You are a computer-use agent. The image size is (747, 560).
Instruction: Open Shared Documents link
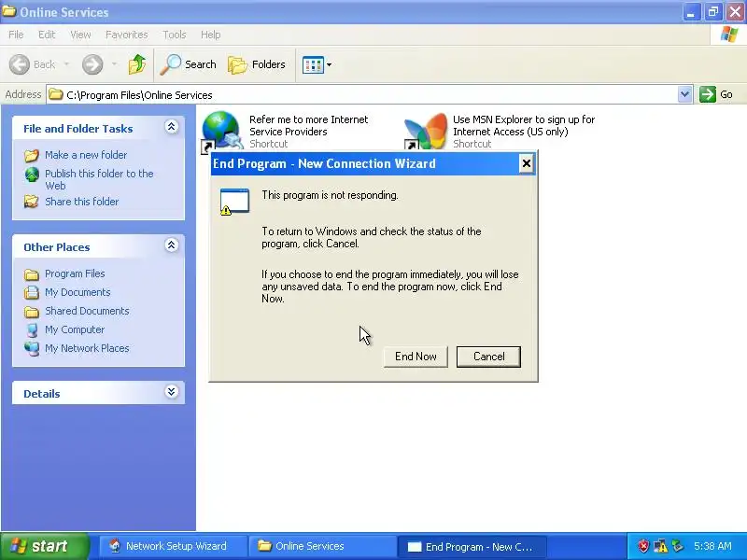pyautogui.click(x=87, y=311)
